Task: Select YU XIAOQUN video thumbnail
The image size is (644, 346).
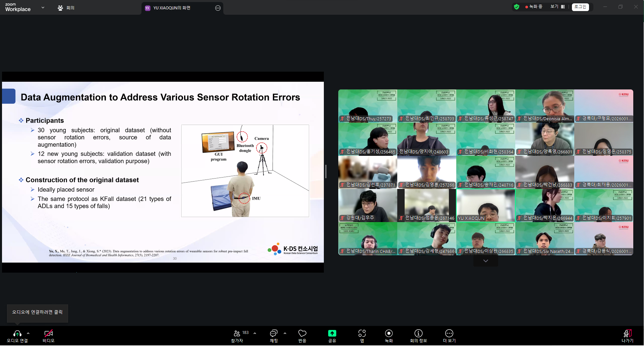Action: point(485,205)
